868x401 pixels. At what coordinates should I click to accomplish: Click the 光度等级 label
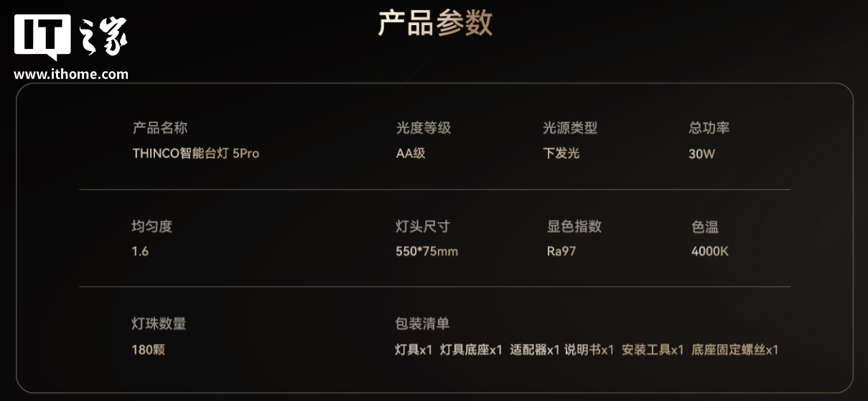423,129
